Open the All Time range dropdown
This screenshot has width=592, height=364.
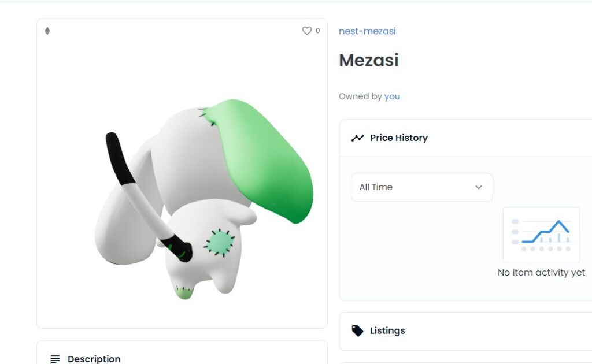pyautogui.click(x=421, y=187)
